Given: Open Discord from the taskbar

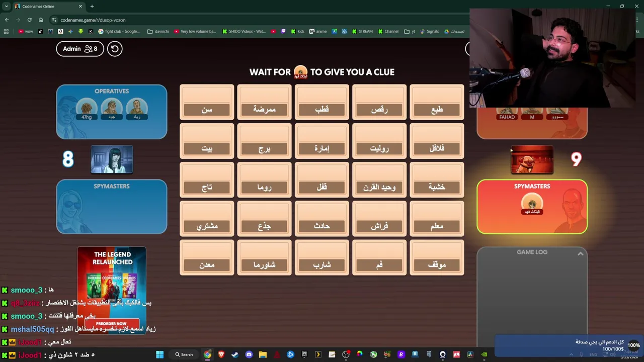Looking at the screenshot, I should (x=249, y=354).
